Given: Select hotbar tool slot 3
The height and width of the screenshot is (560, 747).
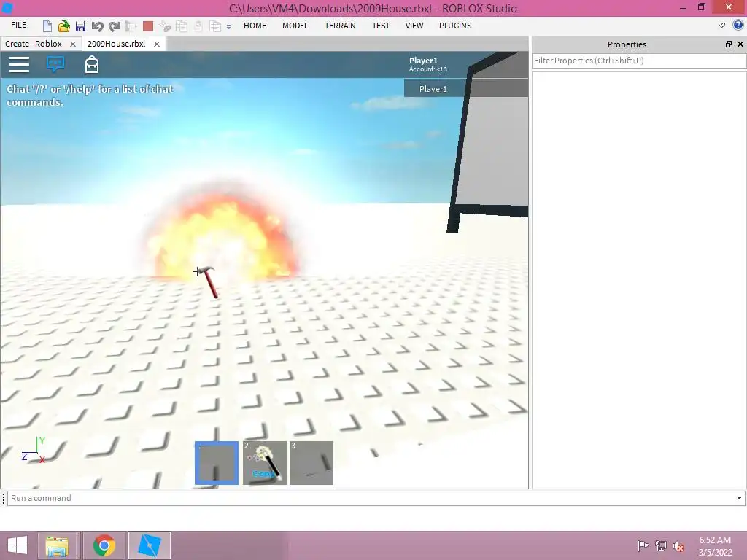Looking at the screenshot, I should tap(311, 463).
